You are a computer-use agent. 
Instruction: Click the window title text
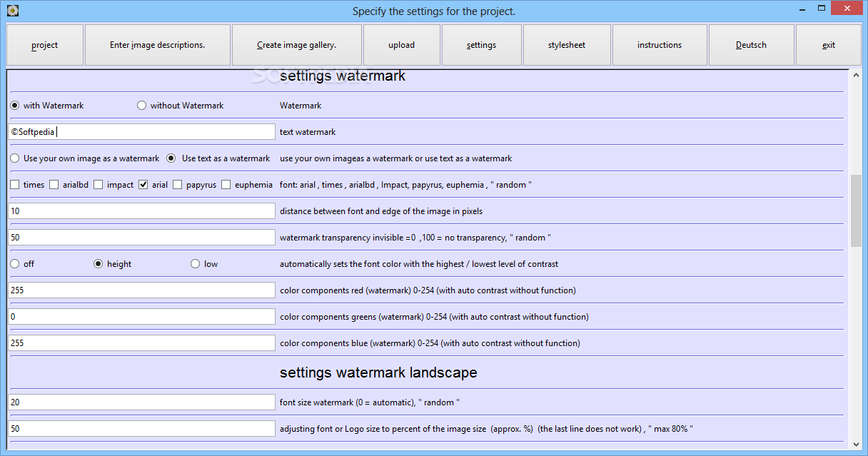click(434, 11)
